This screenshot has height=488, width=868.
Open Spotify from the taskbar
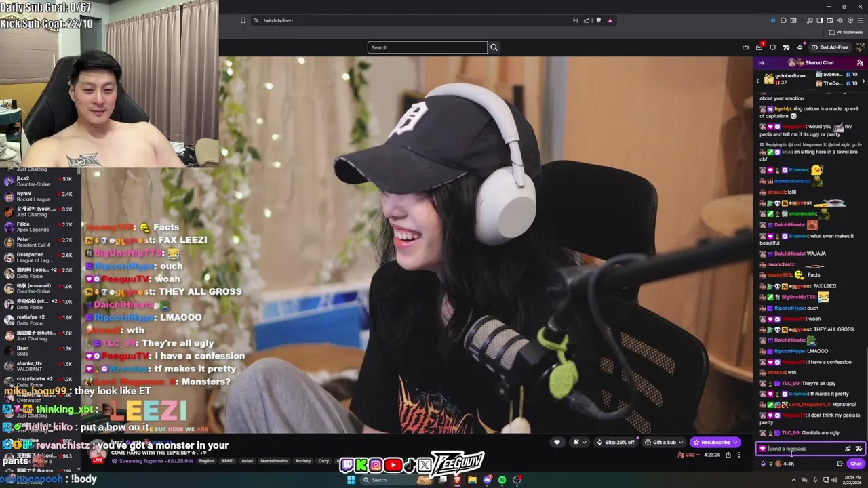click(502, 480)
